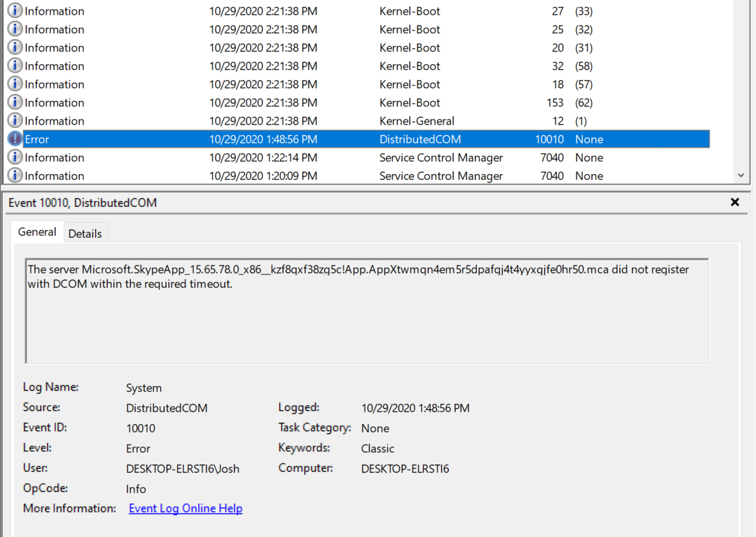Click the 'Event 10010, DistributedCOM' pane title

click(83, 203)
